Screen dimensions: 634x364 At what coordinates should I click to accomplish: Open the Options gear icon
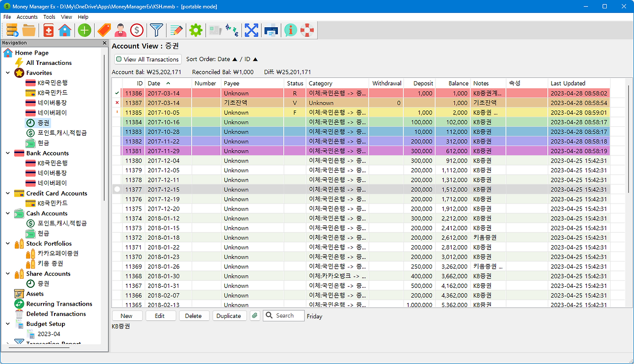195,30
